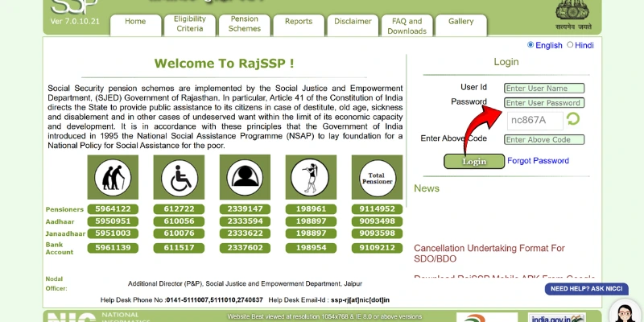Viewport: 644px width, 322px height.
Task: Open the Home tab
Action: 135,25
